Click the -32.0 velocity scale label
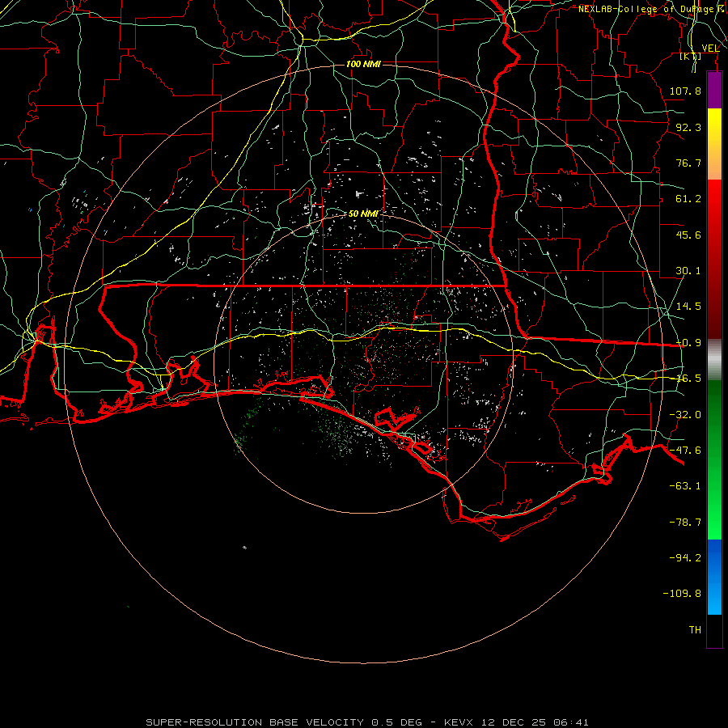 685,415
